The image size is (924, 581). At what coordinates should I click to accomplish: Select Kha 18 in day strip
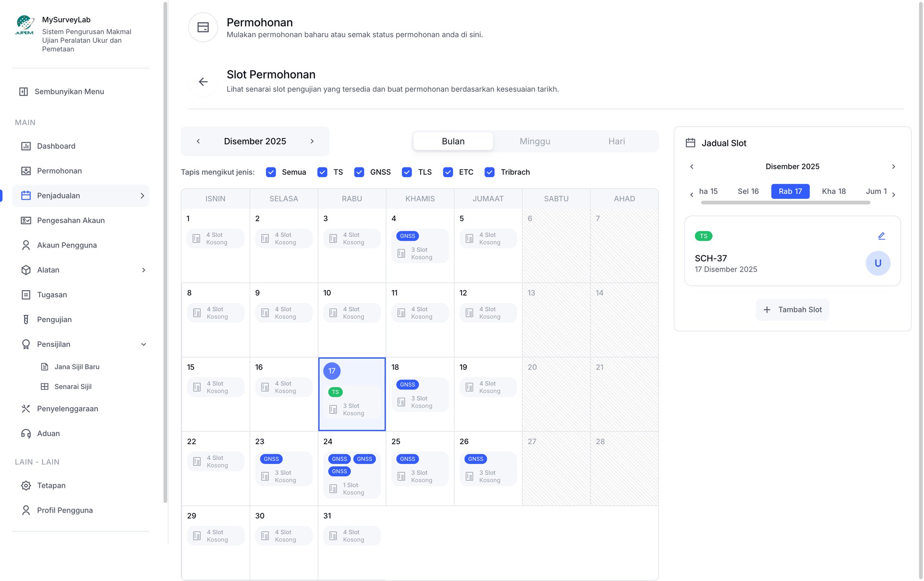(x=834, y=192)
